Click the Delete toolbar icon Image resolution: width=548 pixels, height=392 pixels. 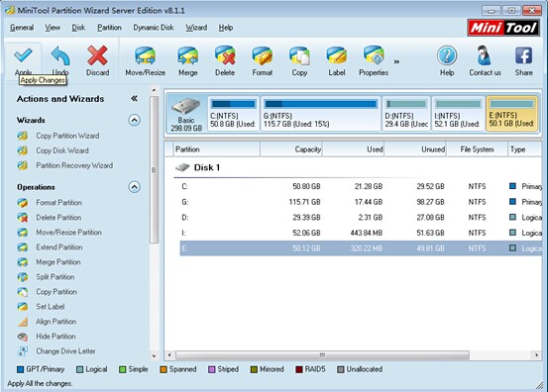click(225, 55)
